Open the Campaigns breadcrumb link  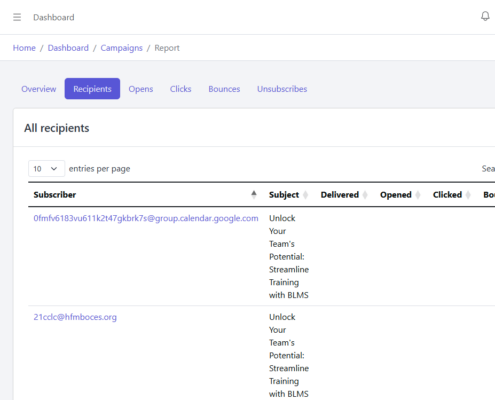tap(121, 48)
